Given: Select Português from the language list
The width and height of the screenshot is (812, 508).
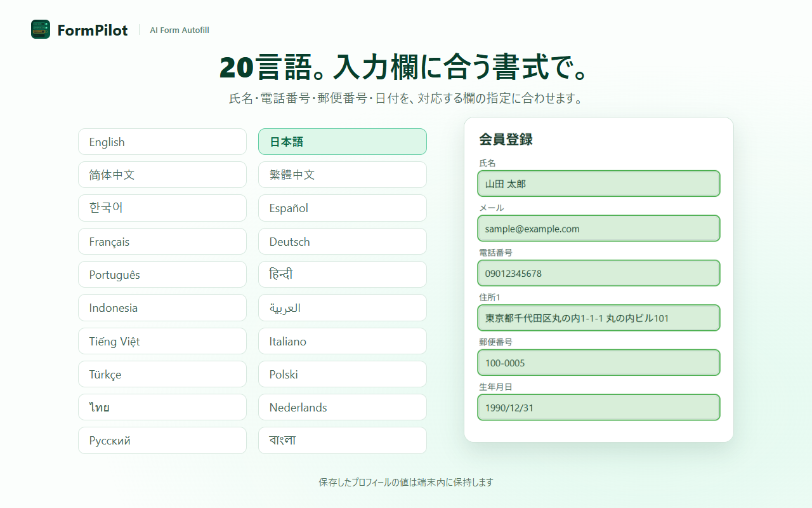Looking at the screenshot, I should coord(162,274).
